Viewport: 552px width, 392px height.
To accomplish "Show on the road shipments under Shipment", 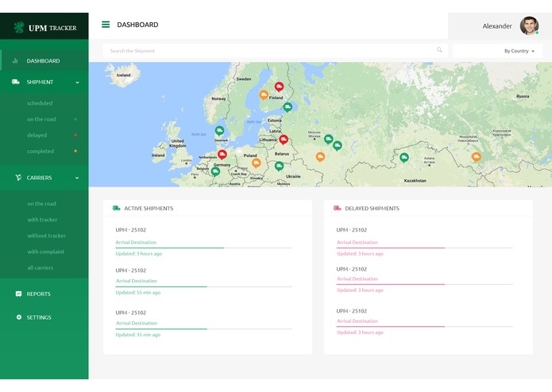I will 41,119.
